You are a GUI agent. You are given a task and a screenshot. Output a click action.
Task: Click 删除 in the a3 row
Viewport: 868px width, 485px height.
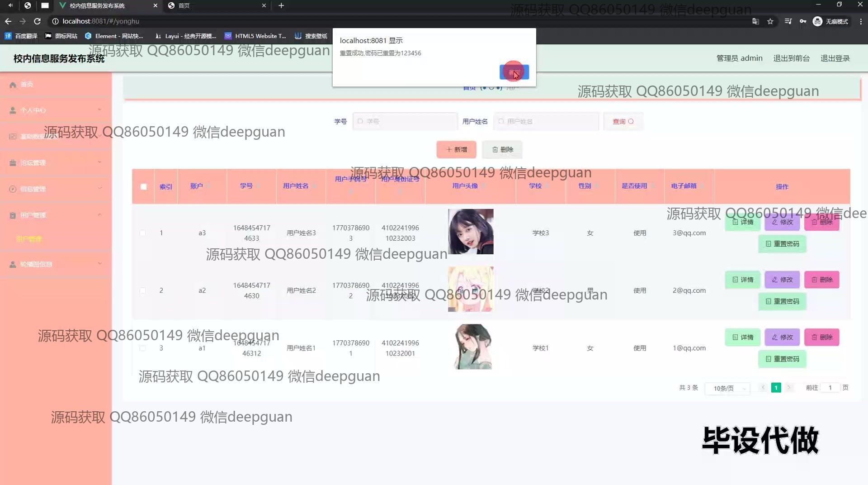point(822,222)
